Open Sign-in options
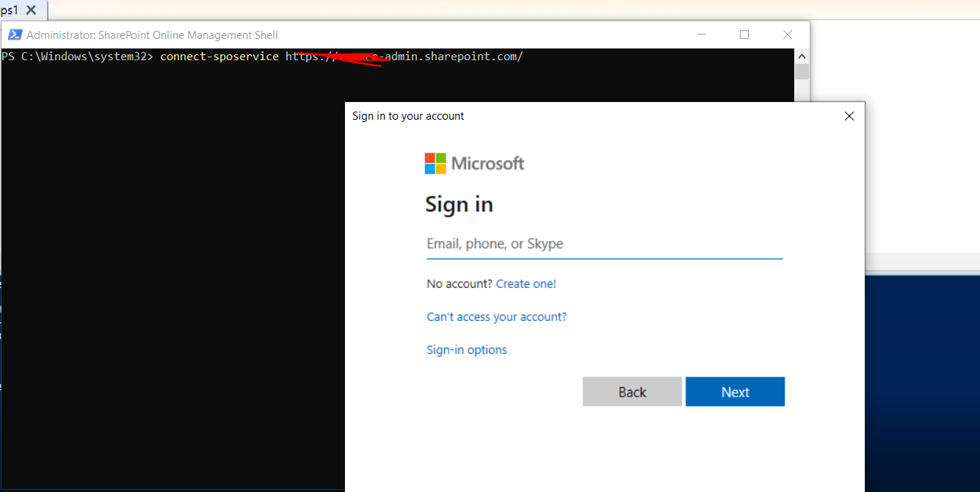The height and width of the screenshot is (492, 980). click(x=466, y=350)
